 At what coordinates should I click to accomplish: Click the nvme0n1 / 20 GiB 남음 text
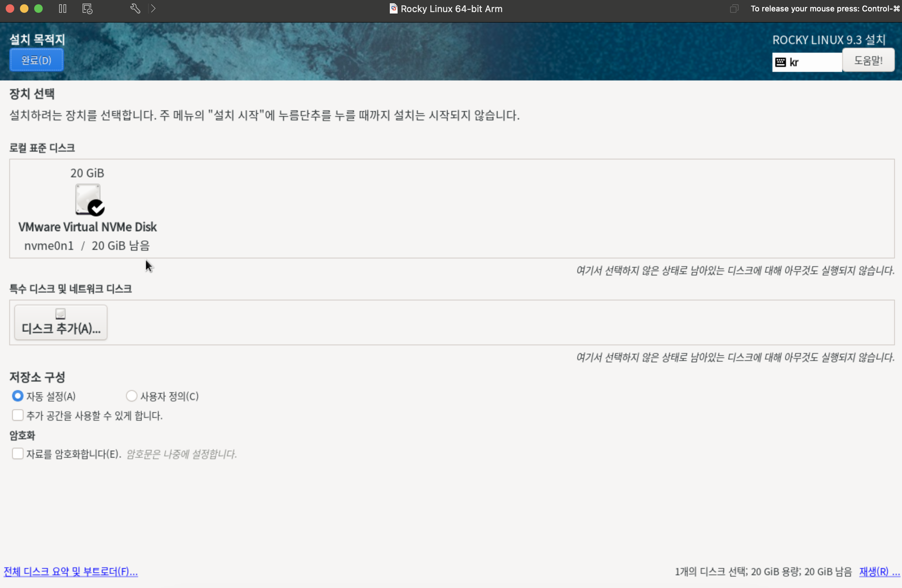87,246
